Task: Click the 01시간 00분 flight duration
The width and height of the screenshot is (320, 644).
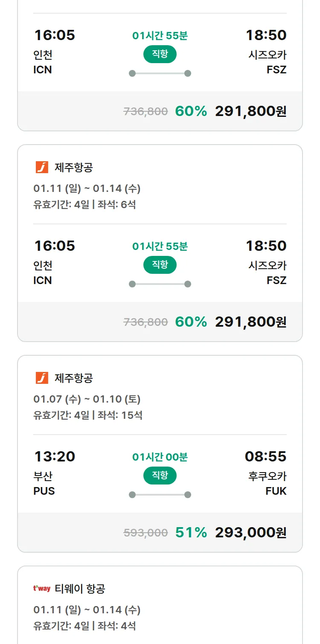Action: click(160, 457)
